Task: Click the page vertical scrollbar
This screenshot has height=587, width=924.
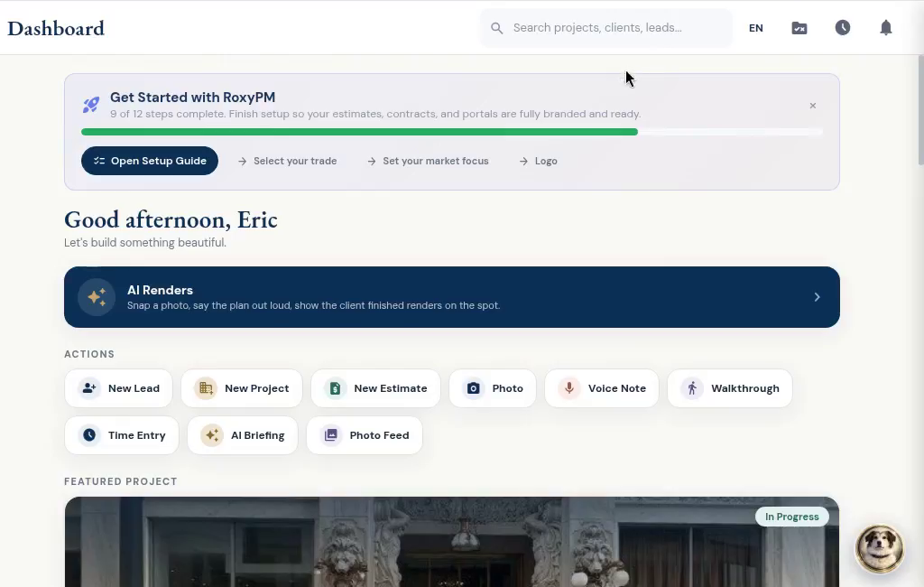Action: click(x=920, y=110)
